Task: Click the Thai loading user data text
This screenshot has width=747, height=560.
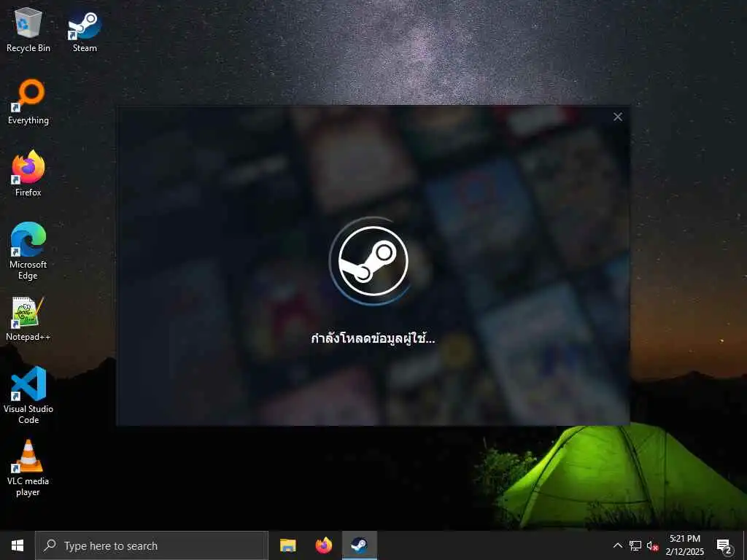Action: (373, 338)
